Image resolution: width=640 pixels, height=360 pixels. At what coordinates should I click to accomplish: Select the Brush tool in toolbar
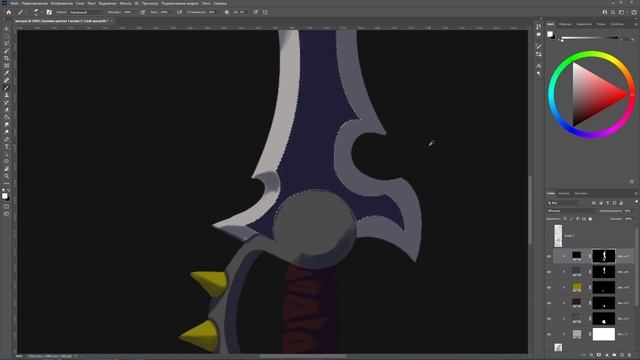click(6, 88)
